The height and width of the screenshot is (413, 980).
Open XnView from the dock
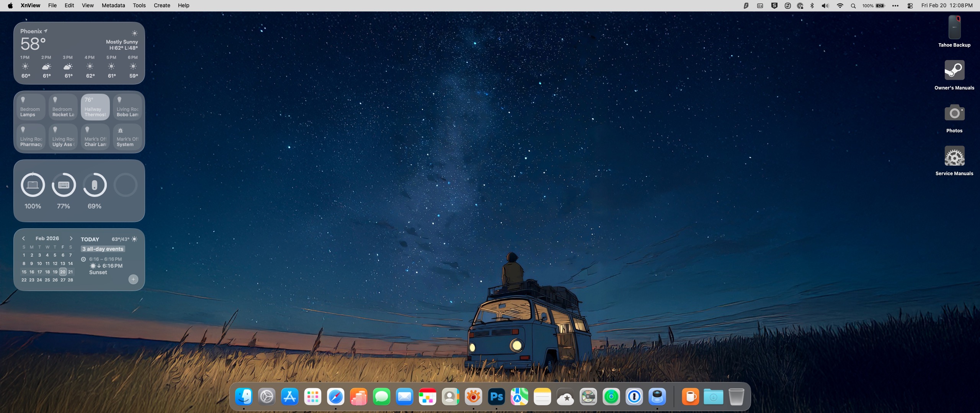click(473, 397)
